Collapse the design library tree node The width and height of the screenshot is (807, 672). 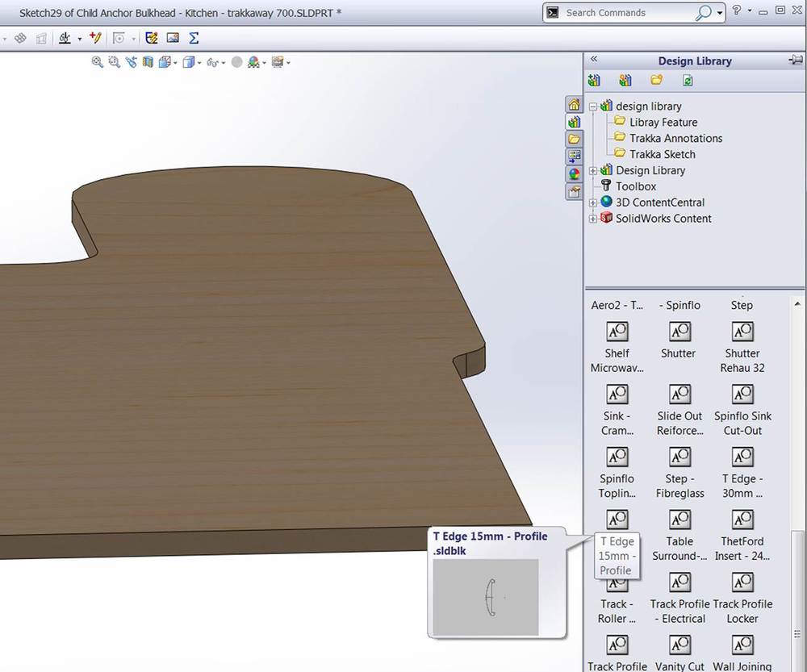click(x=593, y=106)
